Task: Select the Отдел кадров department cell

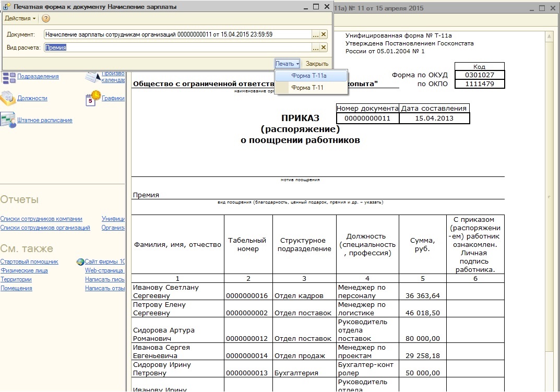Action: [x=304, y=292]
